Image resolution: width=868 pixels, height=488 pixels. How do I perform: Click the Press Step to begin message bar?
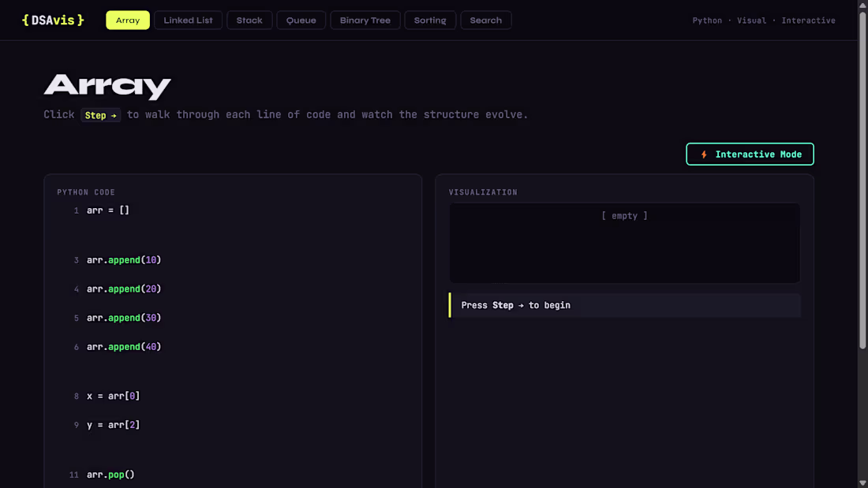624,305
